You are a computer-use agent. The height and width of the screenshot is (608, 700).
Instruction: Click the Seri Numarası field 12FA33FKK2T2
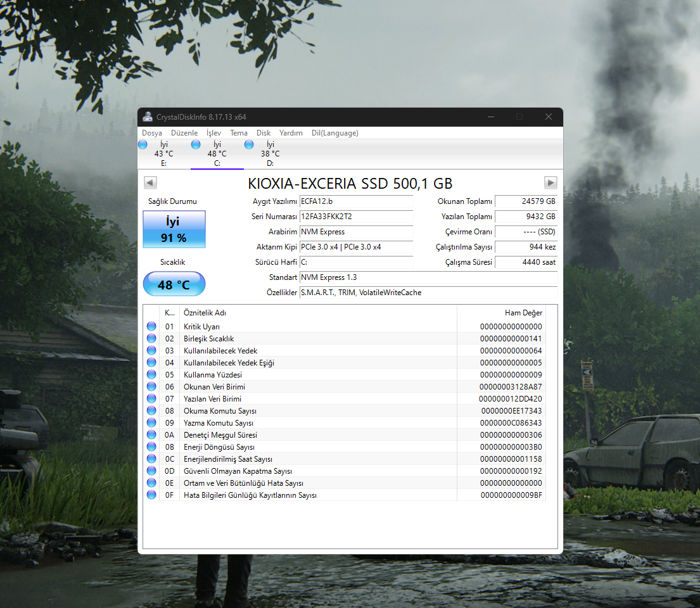point(356,217)
